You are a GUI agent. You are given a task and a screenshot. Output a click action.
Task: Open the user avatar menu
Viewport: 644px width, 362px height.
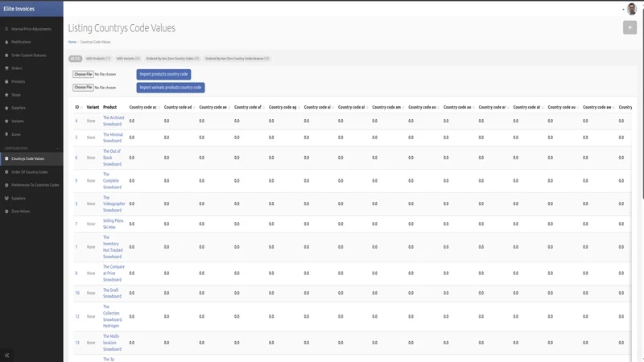(632, 9)
